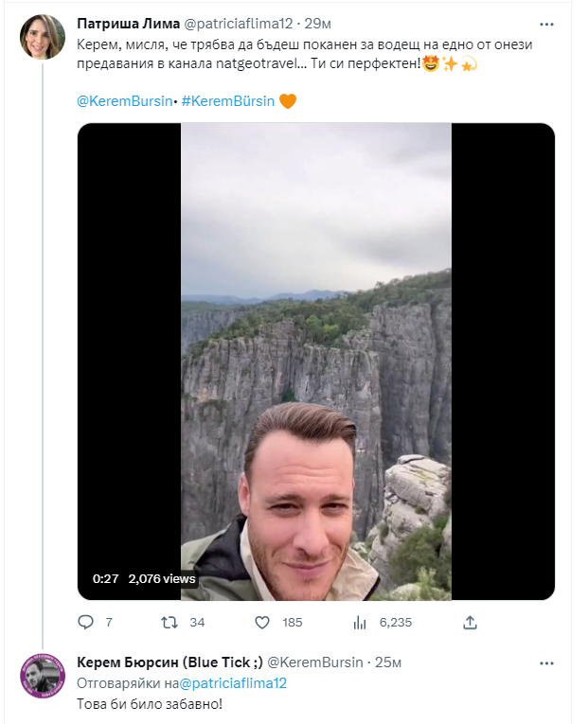This screenshot has height=724, width=588.
Task: Open the 25м reply timestamp
Action: (x=388, y=662)
